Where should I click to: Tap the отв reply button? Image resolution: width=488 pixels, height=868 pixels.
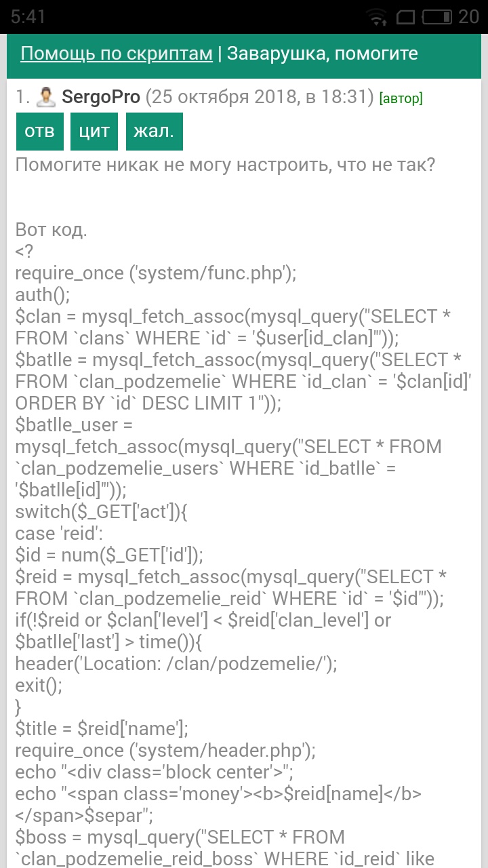click(39, 131)
